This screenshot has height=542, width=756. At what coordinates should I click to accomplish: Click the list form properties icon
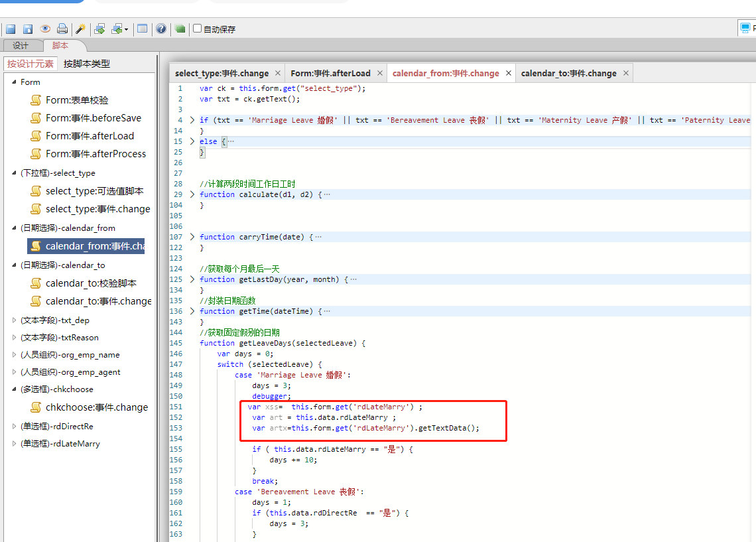[x=142, y=29]
